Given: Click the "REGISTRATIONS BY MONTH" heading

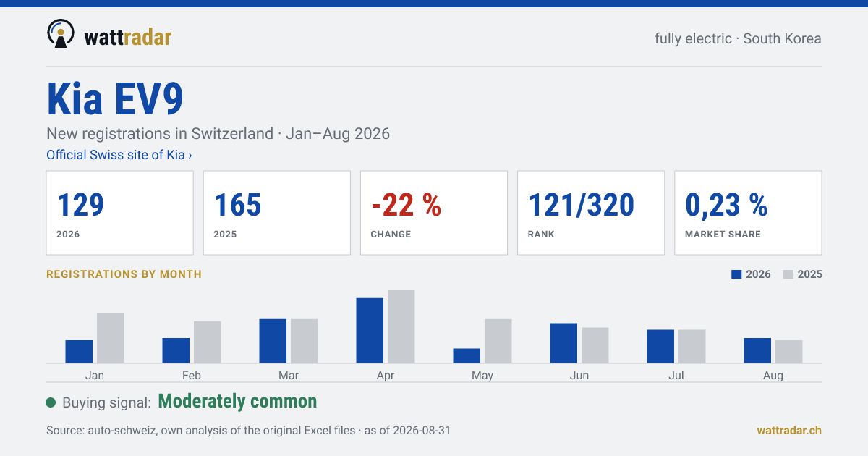Looking at the screenshot, I should [x=124, y=274].
